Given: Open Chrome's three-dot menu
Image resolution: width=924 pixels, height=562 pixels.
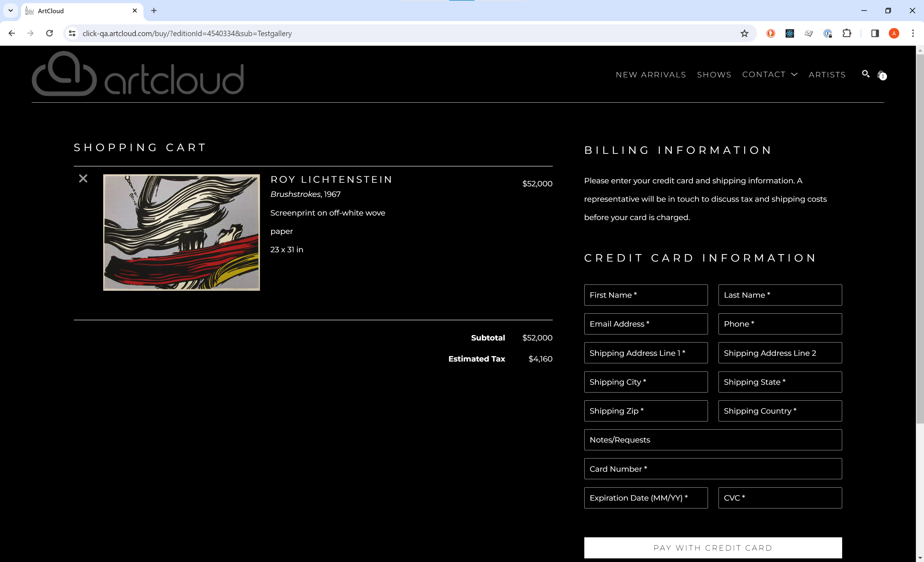Looking at the screenshot, I should [x=913, y=33].
